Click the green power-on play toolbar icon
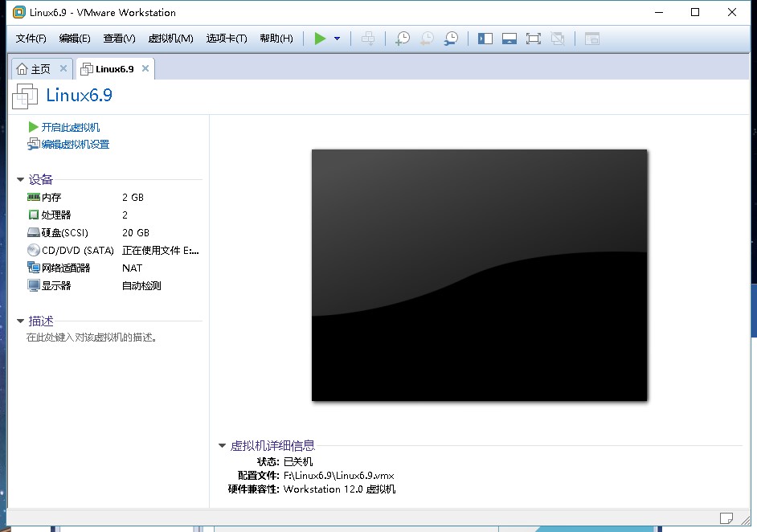Screen dimensions: 757x532 point(320,39)
